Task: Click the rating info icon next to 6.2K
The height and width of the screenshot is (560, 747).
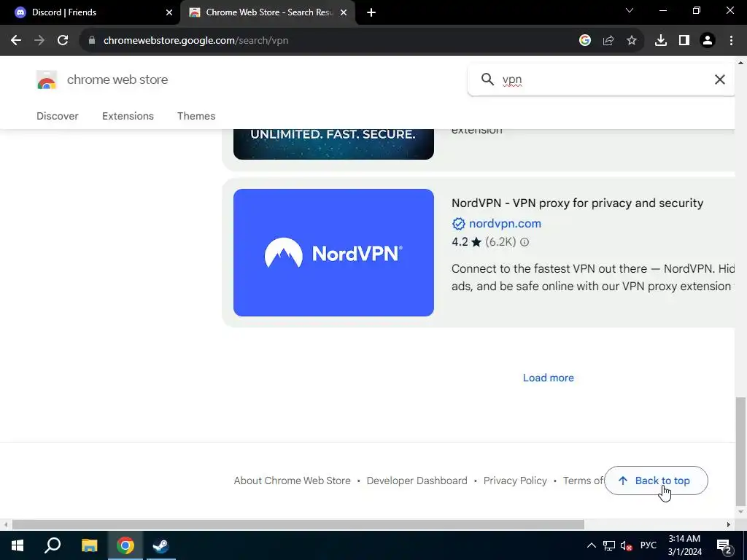Action: pyautogui.click(x=525, y=242)
